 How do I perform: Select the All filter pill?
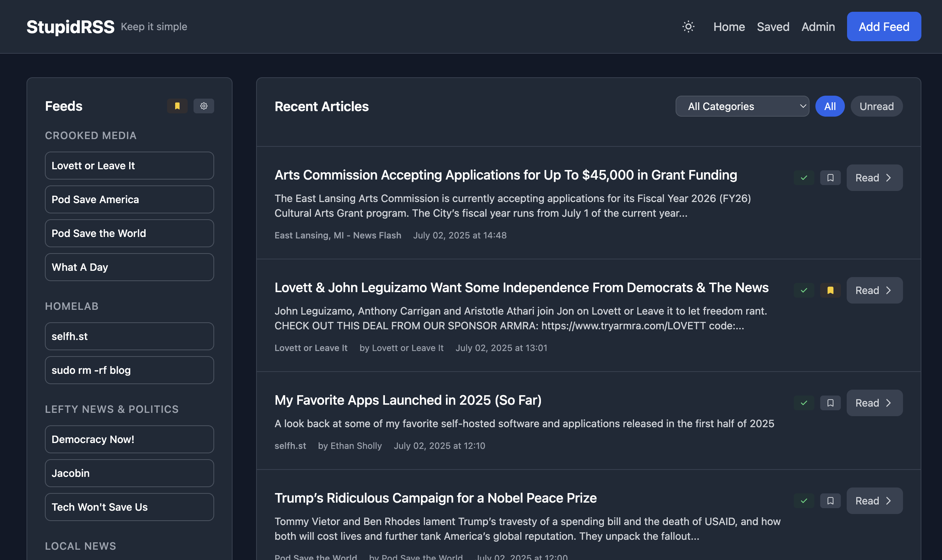pyautogui.click(x=830, y=106)
